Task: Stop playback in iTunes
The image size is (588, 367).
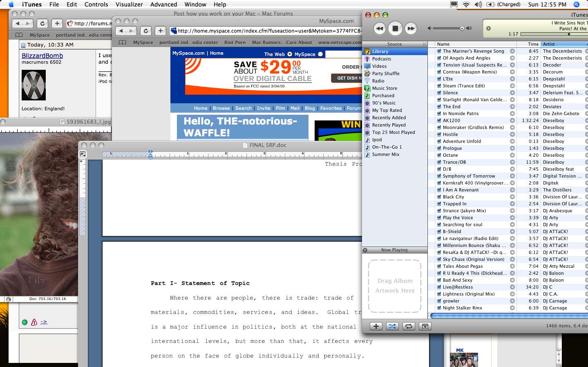Action: point(395,28)
